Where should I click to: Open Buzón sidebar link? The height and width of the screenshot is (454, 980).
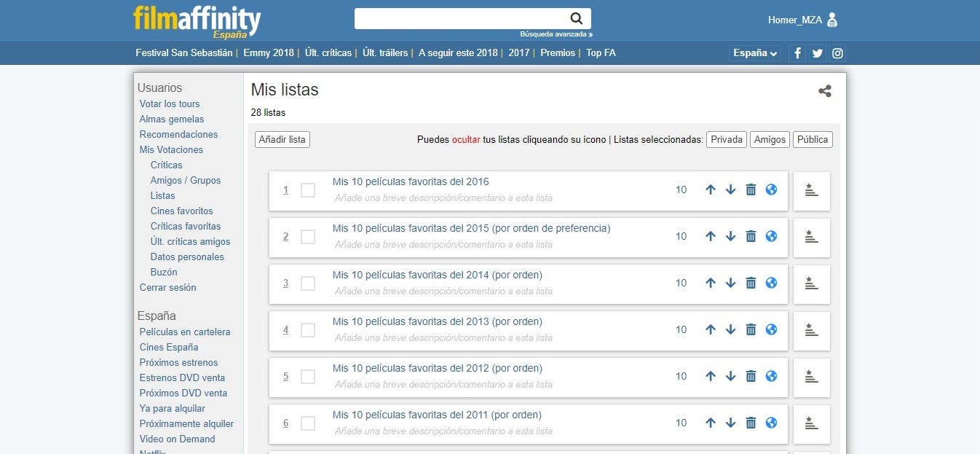coord(164,272)
